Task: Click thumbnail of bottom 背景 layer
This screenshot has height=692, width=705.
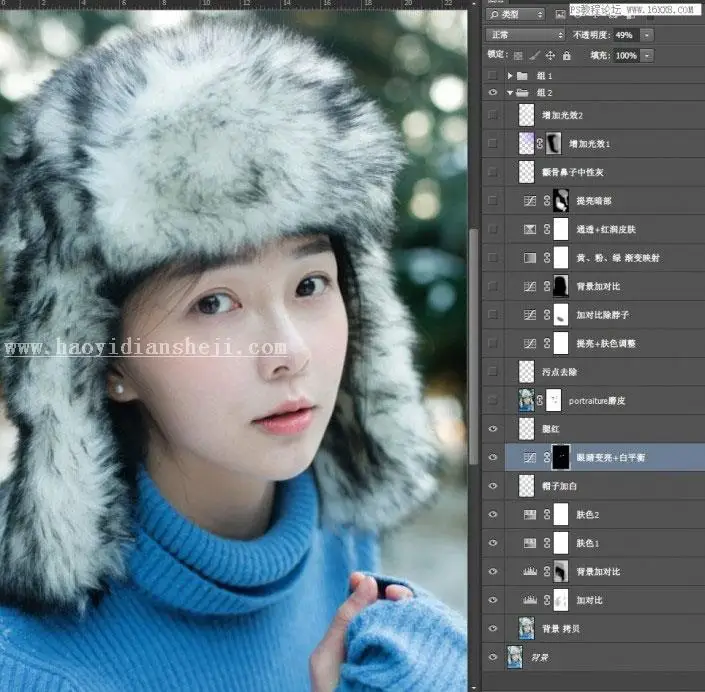Action: click(x=515, y=656)
